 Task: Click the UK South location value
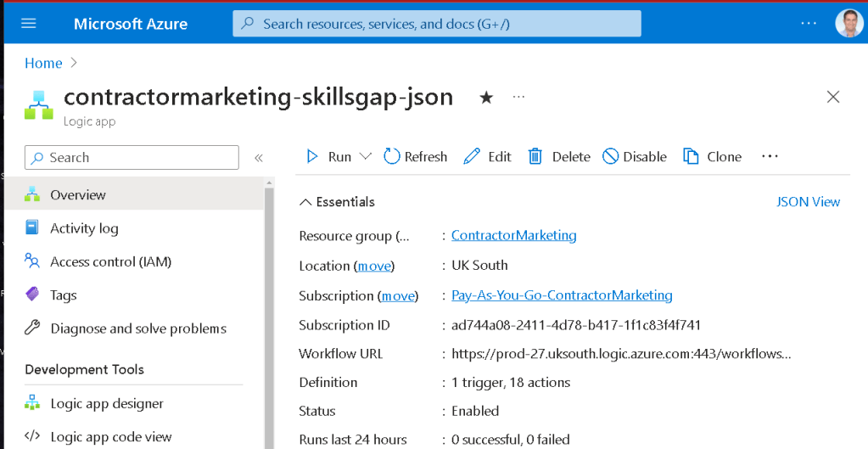479,265
